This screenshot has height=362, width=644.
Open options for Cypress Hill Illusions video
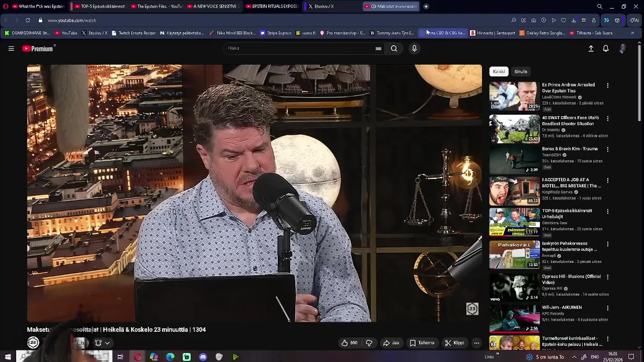(x=607, y=277)
